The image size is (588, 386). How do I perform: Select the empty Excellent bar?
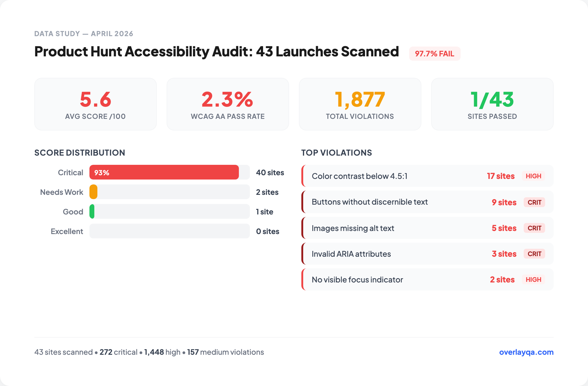(x=169, y=231)
